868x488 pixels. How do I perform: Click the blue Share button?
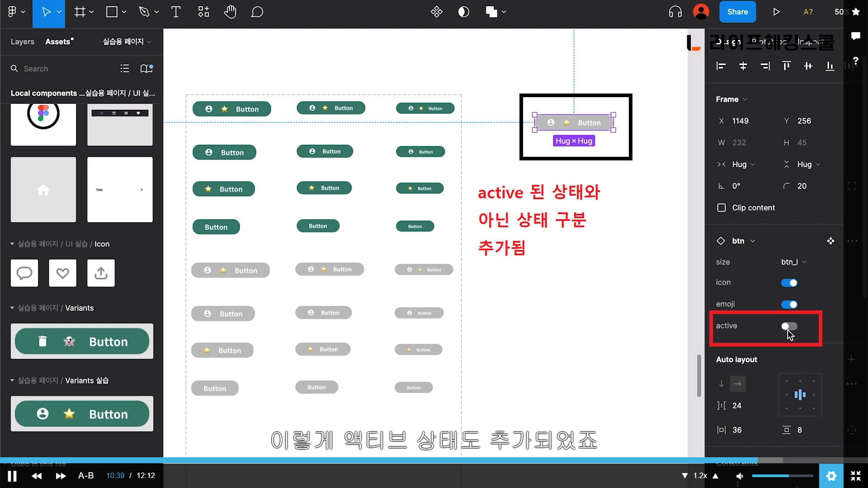click(737, 12)
